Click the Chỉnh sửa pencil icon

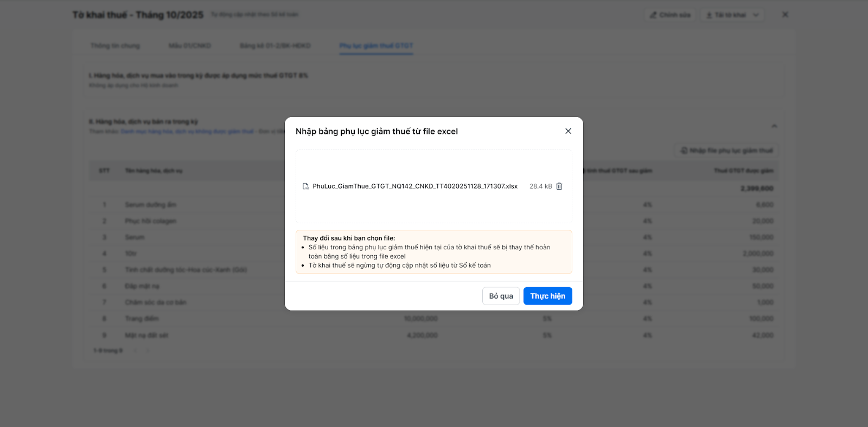point(654,15)
